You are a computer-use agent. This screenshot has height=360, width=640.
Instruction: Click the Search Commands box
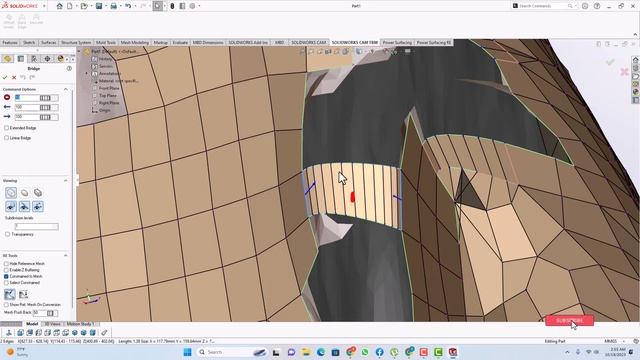543,6
